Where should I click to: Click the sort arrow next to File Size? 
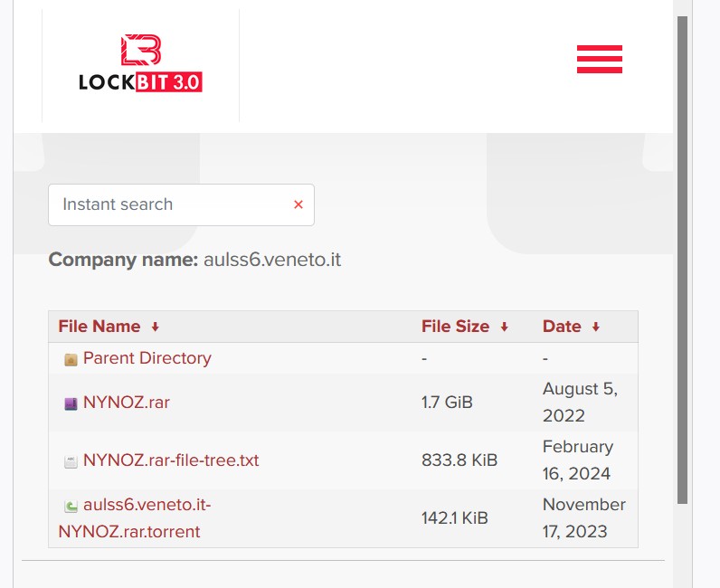coord(504,327)
